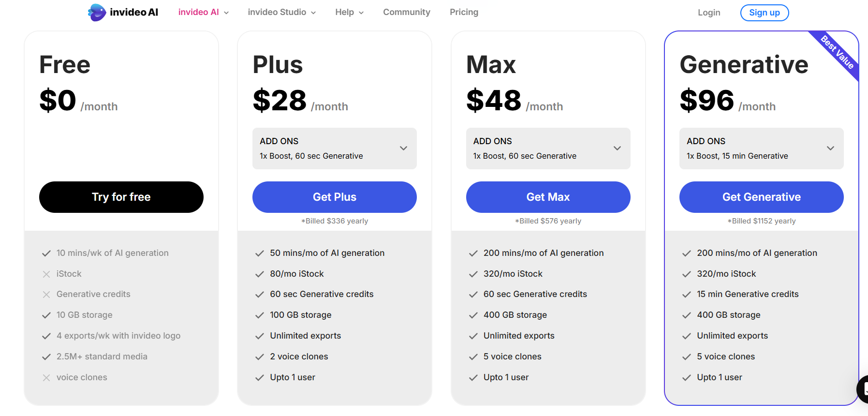The width and height of the screenshot is (868, 416).
Task: Click the Login link
Action: (x=709, y=13)
